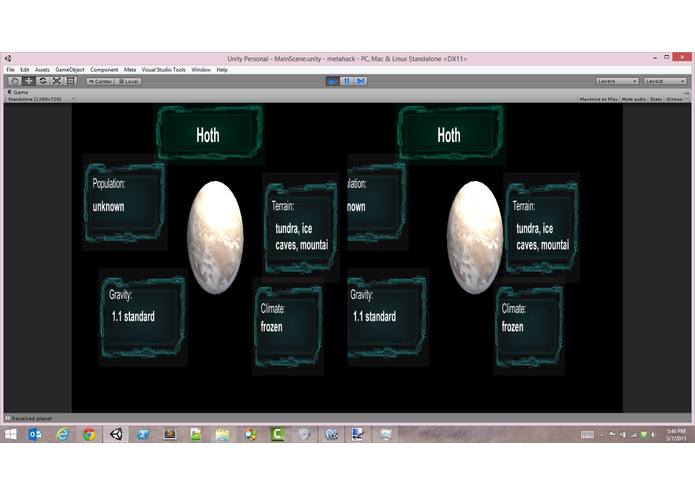This screenshot has height=494, width=695.
Task: Open the Layers dropdown
Action: [x=617, y=81]
